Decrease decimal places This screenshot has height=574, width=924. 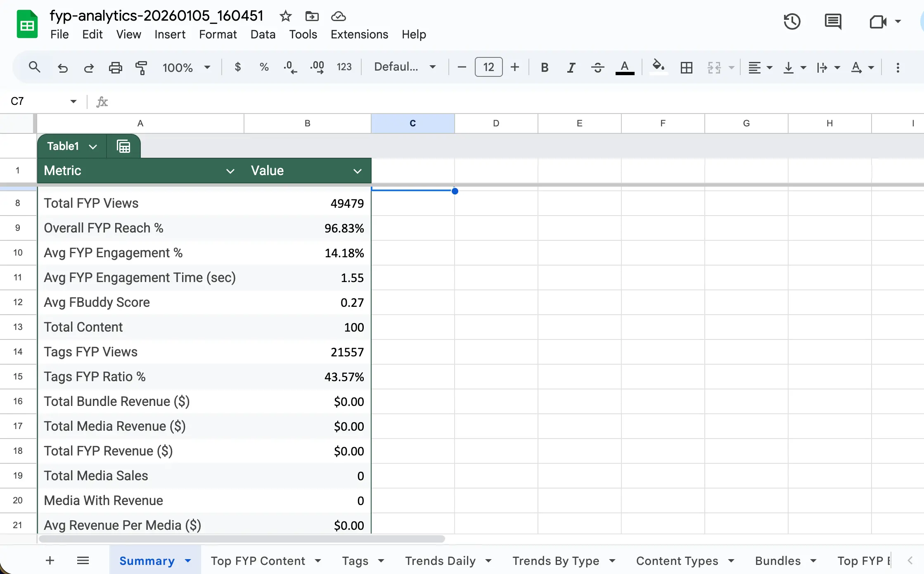290,67
